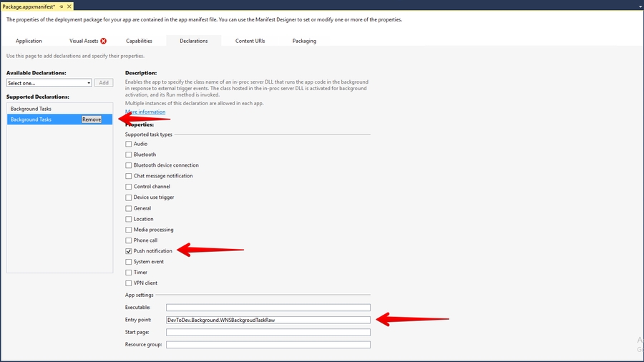The height and width of the screenshot is (362, 644).
Task: Pin the Package.appxmanifest document tab
Action: 61,6
